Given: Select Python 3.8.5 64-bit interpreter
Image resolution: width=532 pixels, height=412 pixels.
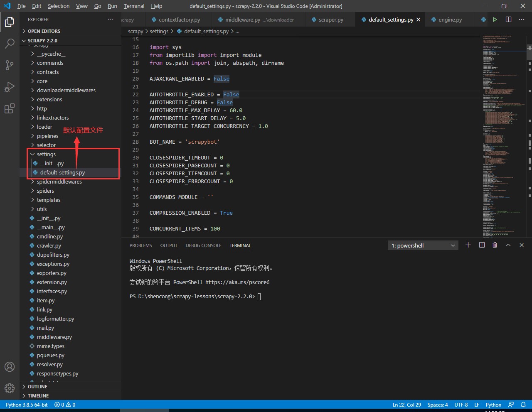Looking at the screenshot, I should tap(27, 405).
